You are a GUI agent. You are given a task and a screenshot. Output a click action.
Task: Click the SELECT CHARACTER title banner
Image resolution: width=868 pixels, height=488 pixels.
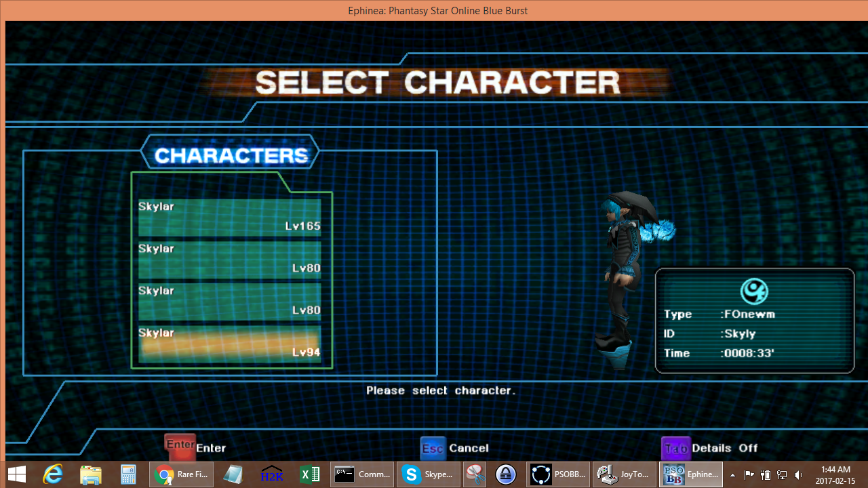pos(437,83)
